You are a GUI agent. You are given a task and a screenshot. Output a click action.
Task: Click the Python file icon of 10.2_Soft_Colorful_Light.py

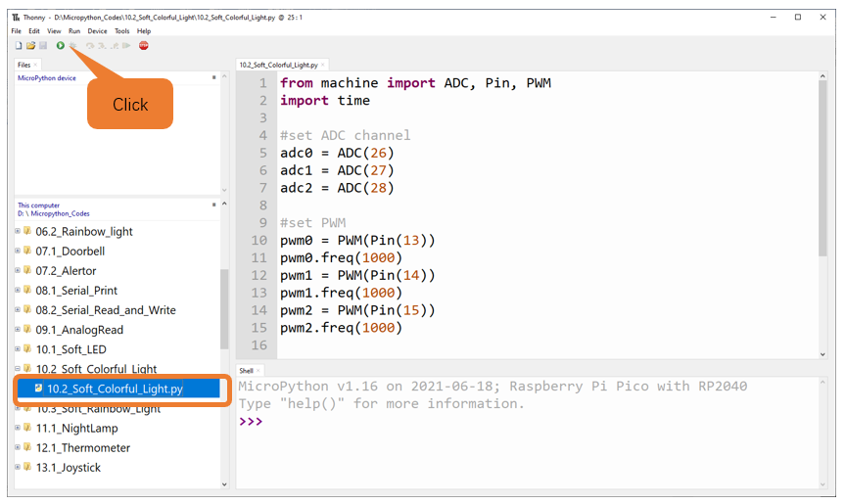coord(38,388)
